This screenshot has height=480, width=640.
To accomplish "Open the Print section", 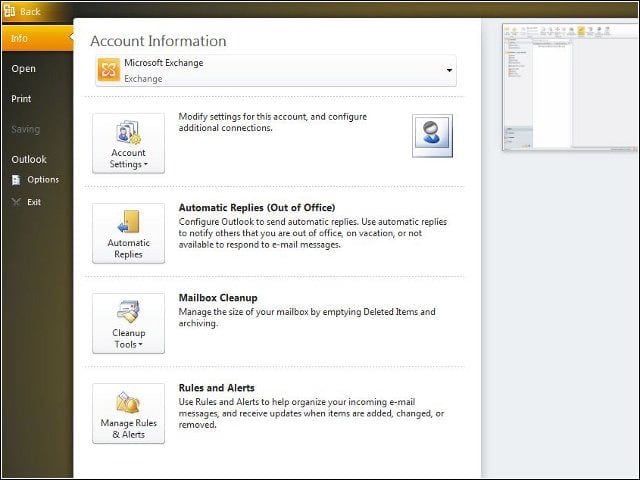I will pos(21,99).
